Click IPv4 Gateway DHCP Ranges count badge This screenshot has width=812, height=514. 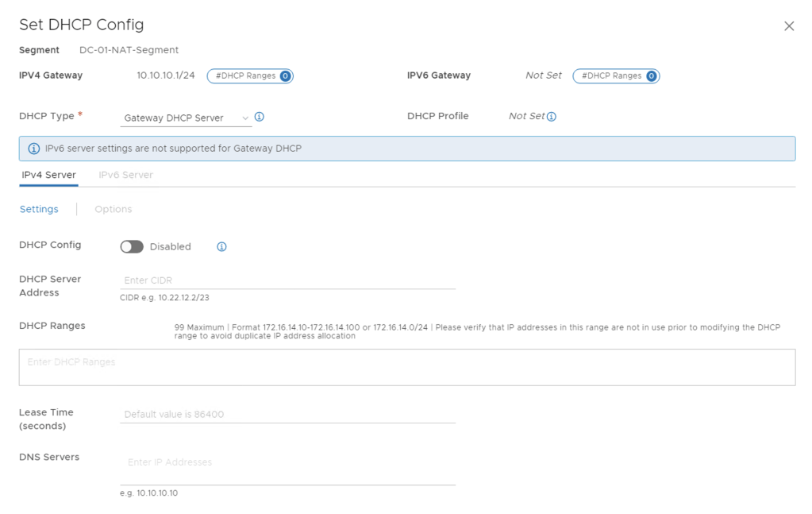point(285,76)
